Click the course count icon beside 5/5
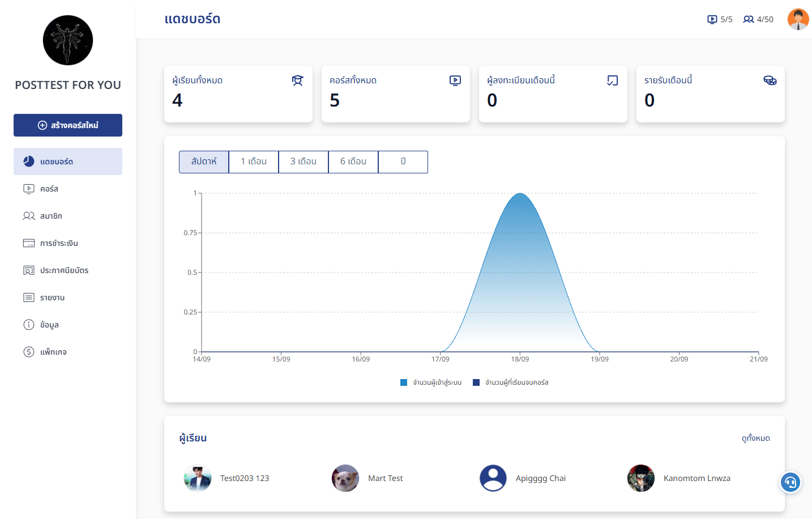 (x=712, y=19)
